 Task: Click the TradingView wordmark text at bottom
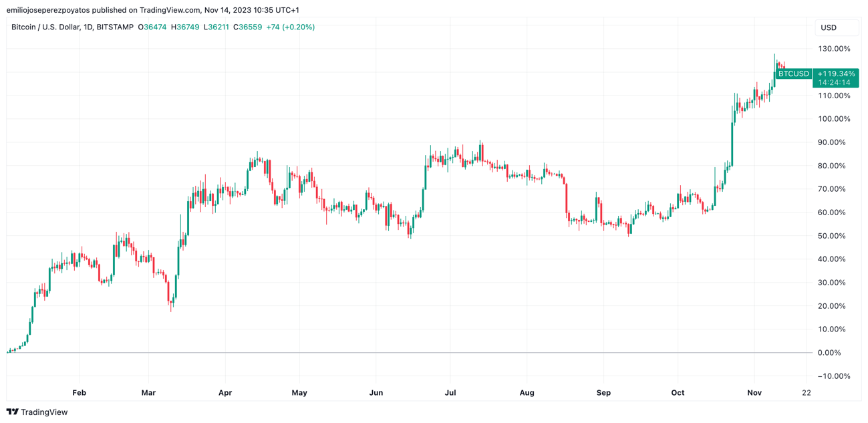click(44, 412)
